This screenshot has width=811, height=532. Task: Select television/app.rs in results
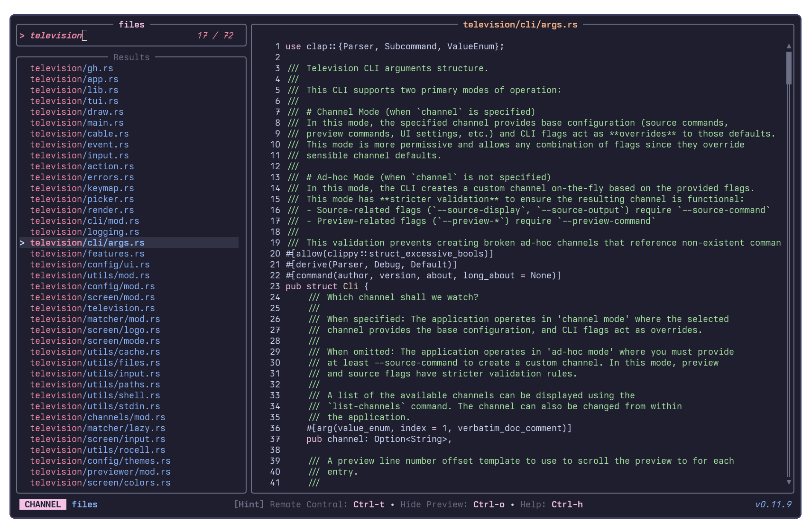coord(74,79)
